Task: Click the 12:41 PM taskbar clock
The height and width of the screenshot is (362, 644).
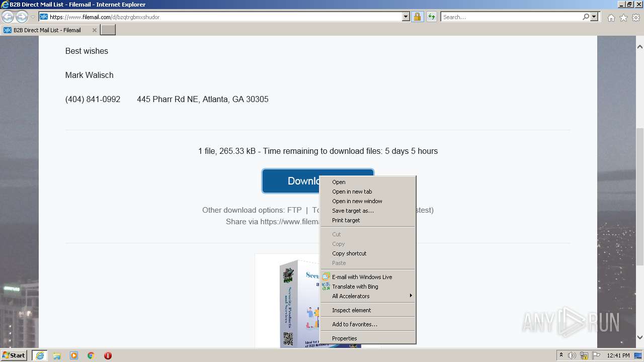Action: point(618,355)
